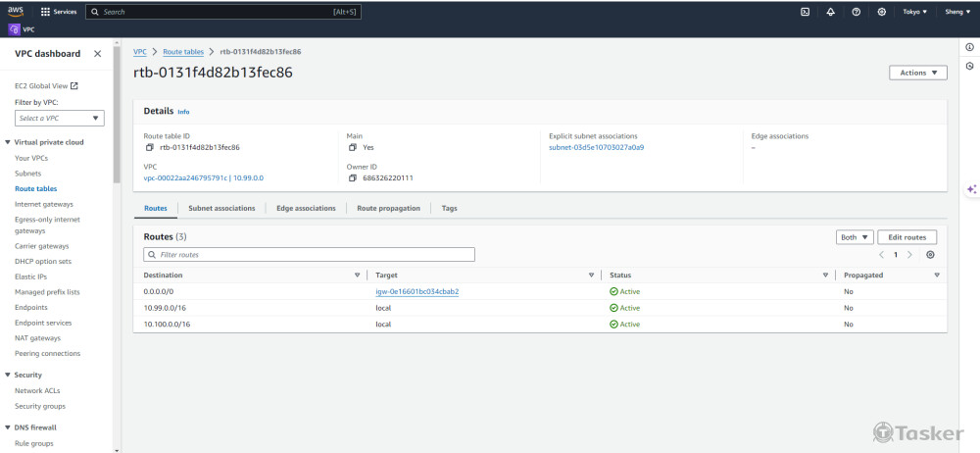The height and width of the screenshot is (453, 980).
Task: Close the VPC dashboard sidebar panel
Action: point(97,54)
